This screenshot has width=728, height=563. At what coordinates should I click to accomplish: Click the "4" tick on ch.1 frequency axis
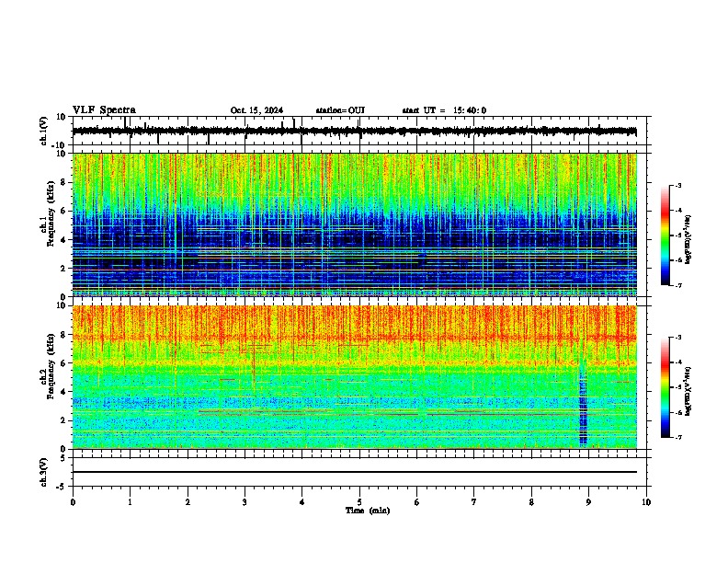(65, 240)
